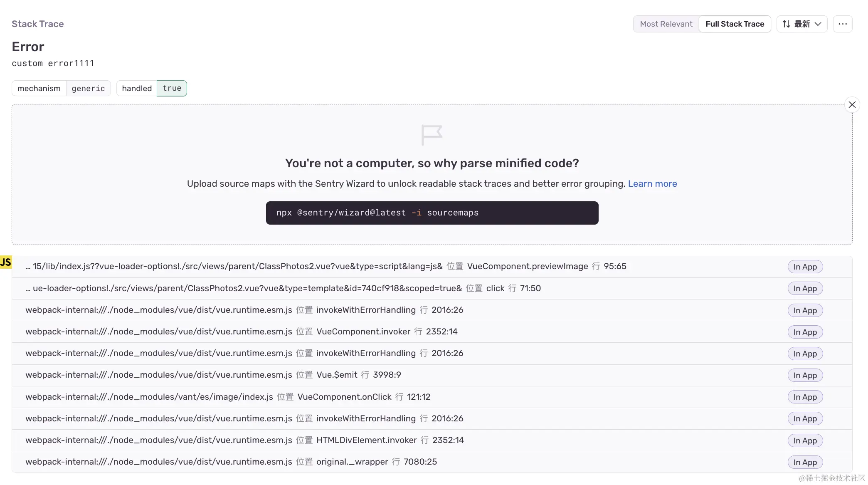Viewport: 868px width, 485px height.
Task: Click In App badge on original._wrapper row
Action: click(805, 462)
